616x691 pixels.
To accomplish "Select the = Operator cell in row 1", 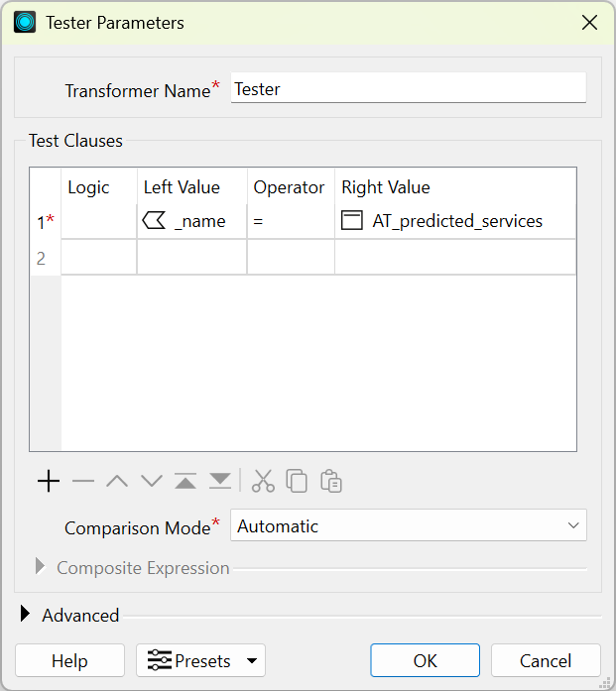I will [291, 221].
